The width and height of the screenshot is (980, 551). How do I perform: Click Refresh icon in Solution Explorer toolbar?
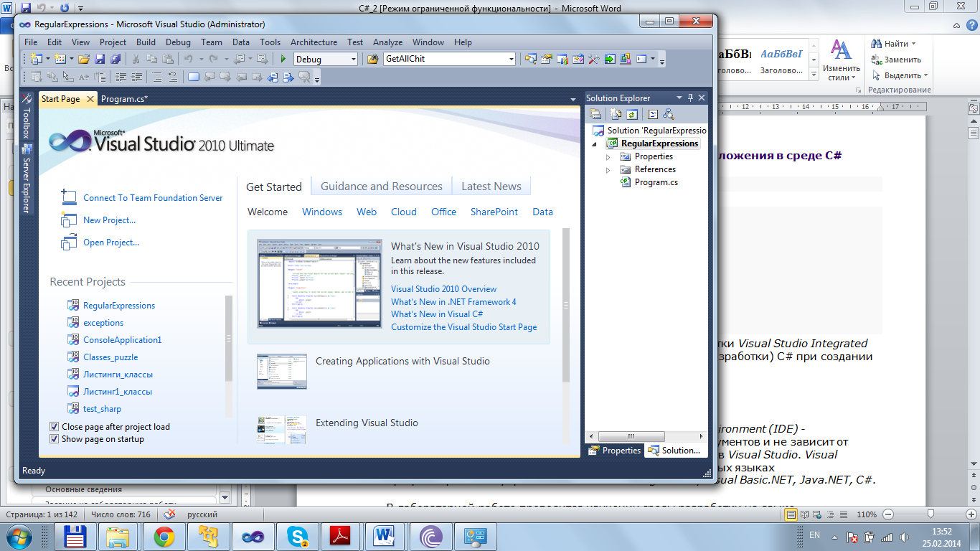click(x=632, y=113)
